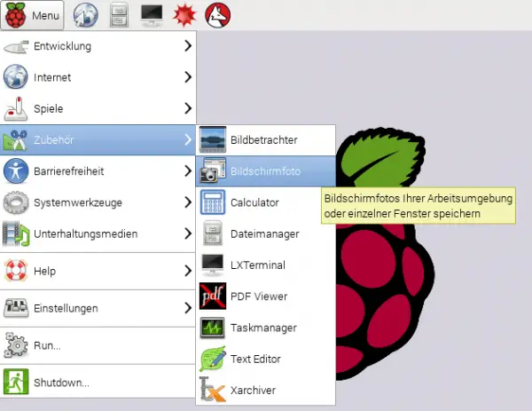Click the Spiele joystick icon
Image resolution: width=532 pixels, height=411 pixels.
tap(16, 108)
